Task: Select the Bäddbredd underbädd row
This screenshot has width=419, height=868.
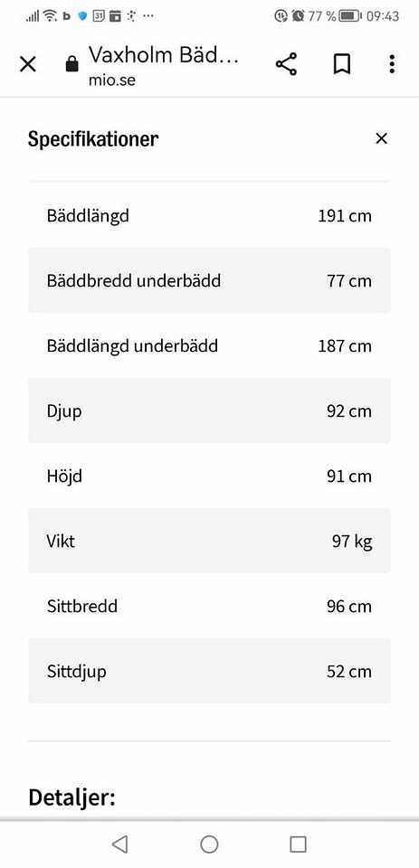Action: 210,280
